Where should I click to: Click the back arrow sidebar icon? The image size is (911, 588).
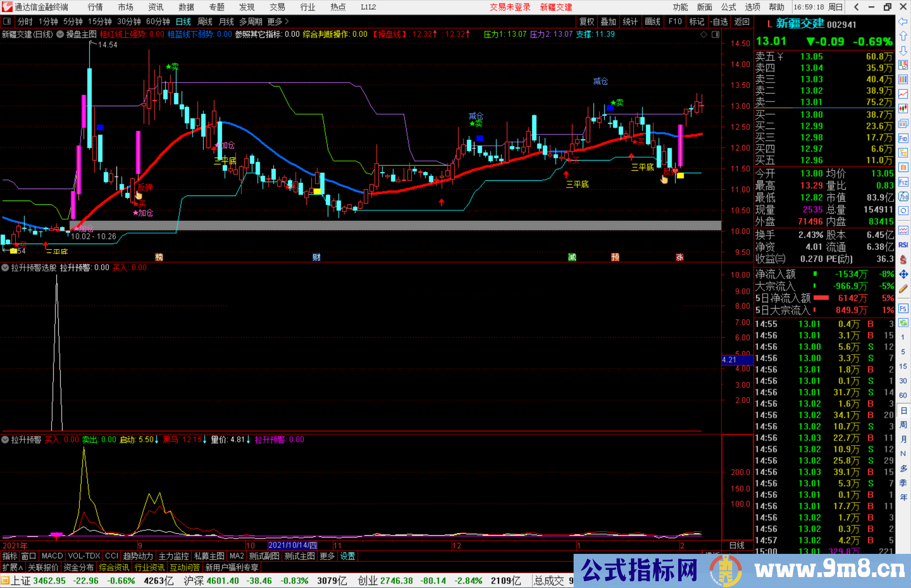click(x=903, y=21)
